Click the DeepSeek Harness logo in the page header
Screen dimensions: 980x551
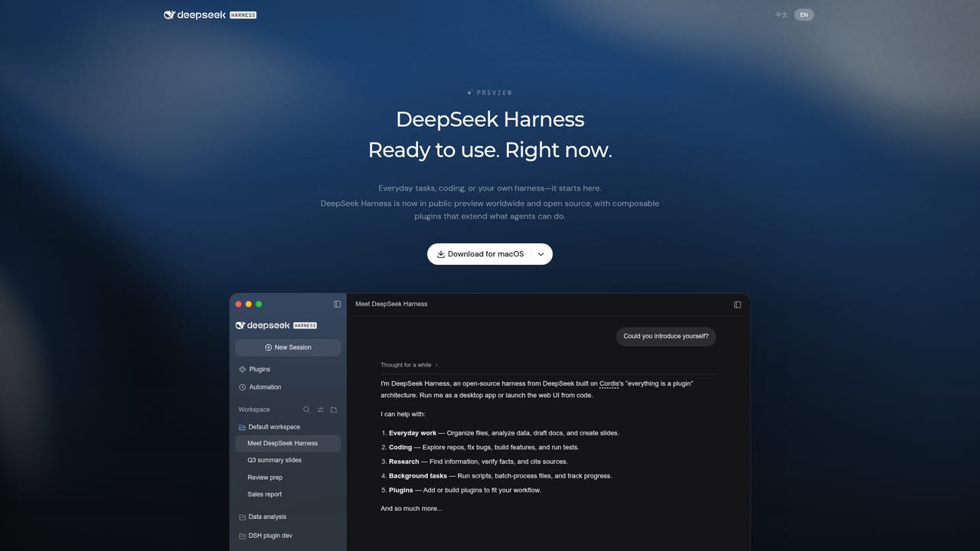point(210,15)
